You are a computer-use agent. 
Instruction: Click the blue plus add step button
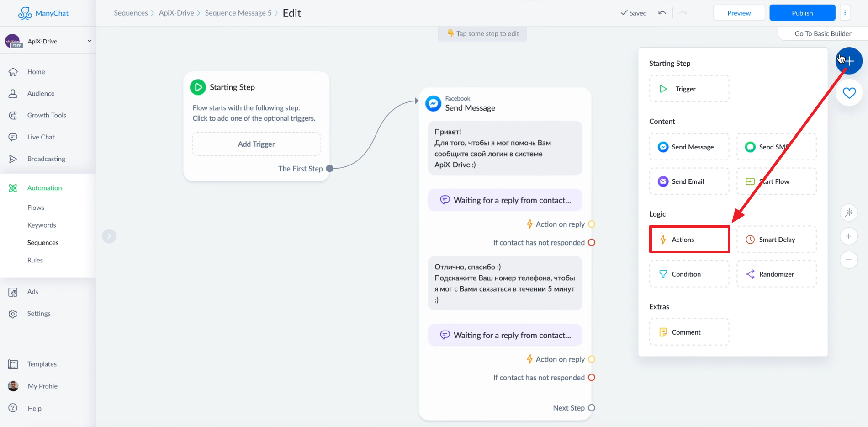849,61
